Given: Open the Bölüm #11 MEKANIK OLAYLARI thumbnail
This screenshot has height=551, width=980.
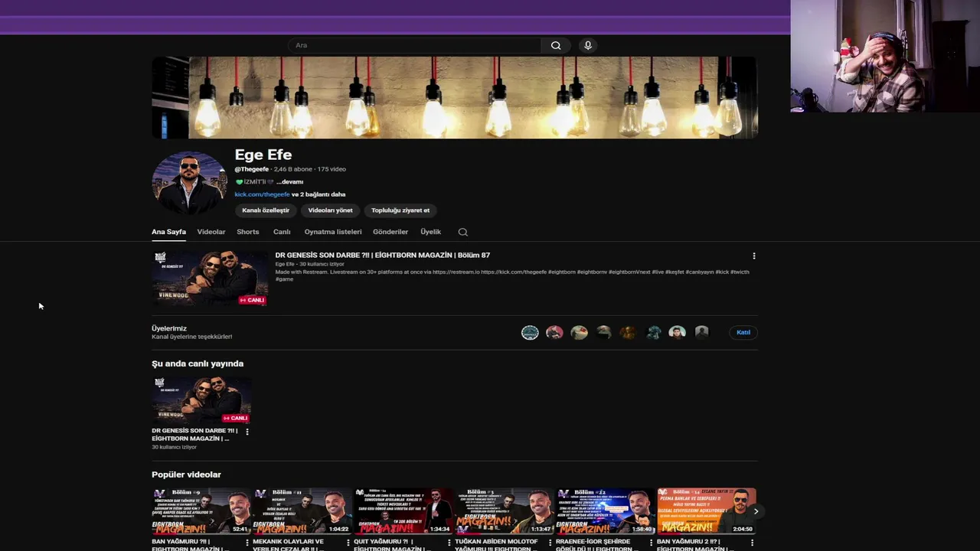Looking at the screenshot, I should pos(302,511).
